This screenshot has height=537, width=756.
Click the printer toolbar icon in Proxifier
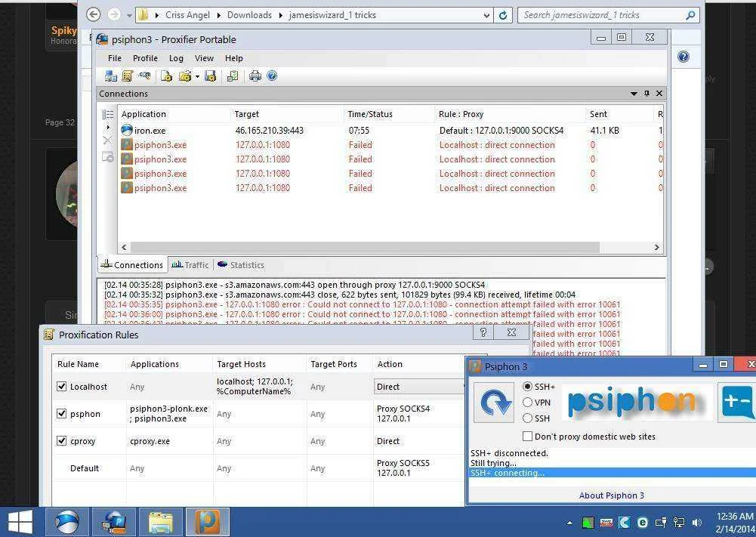[x=255, y=76]
